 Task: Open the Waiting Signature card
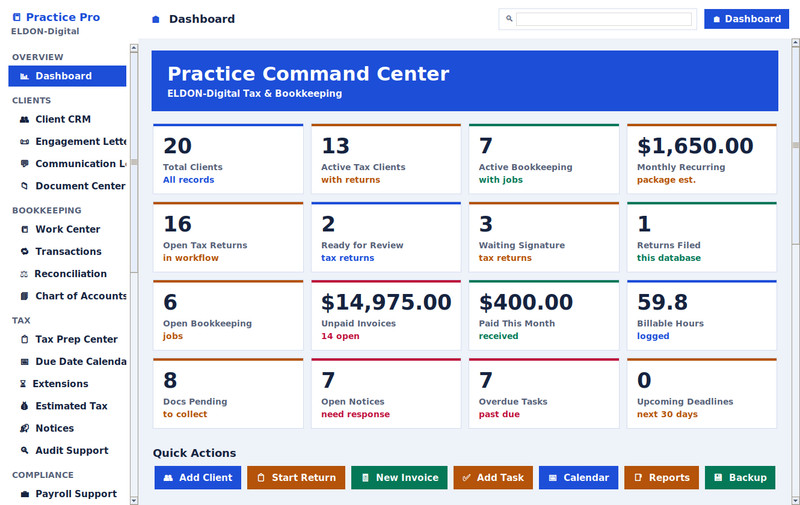(x=543, y=237)
